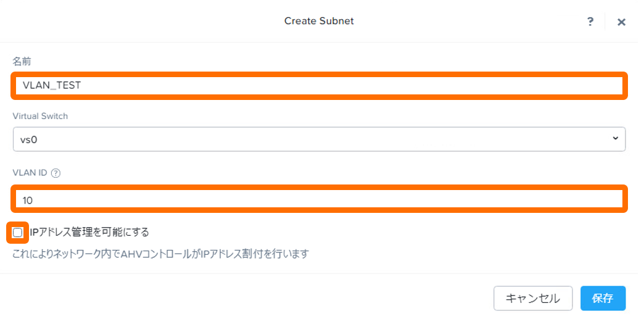
Task: Click the help question mark icon in header
Action: [x=590, y=22]
